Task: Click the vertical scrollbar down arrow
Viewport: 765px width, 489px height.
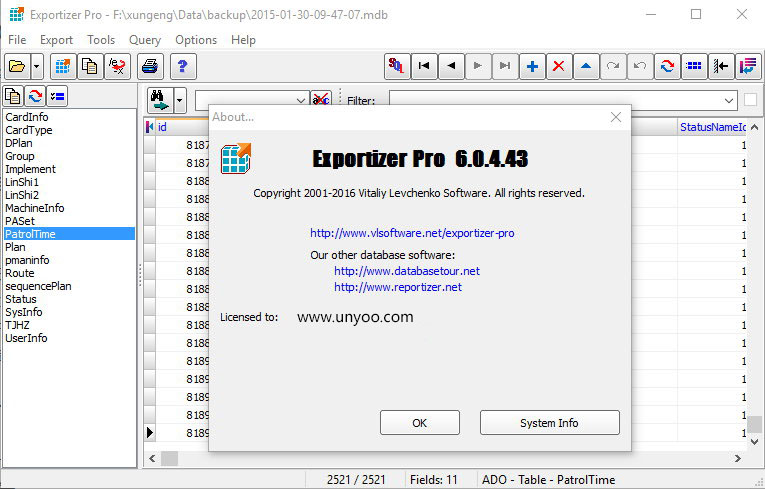Action: pyautogui.click(x=755, y=442)
